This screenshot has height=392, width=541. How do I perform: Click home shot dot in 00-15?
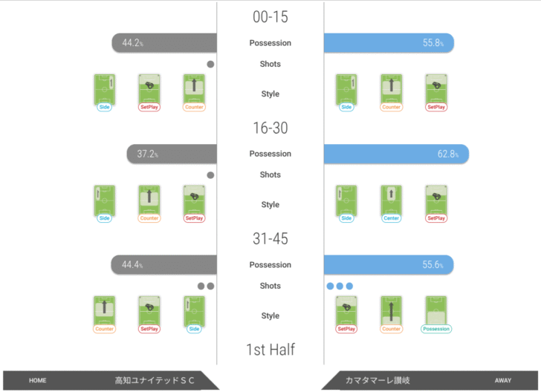[x=210, y=64]
